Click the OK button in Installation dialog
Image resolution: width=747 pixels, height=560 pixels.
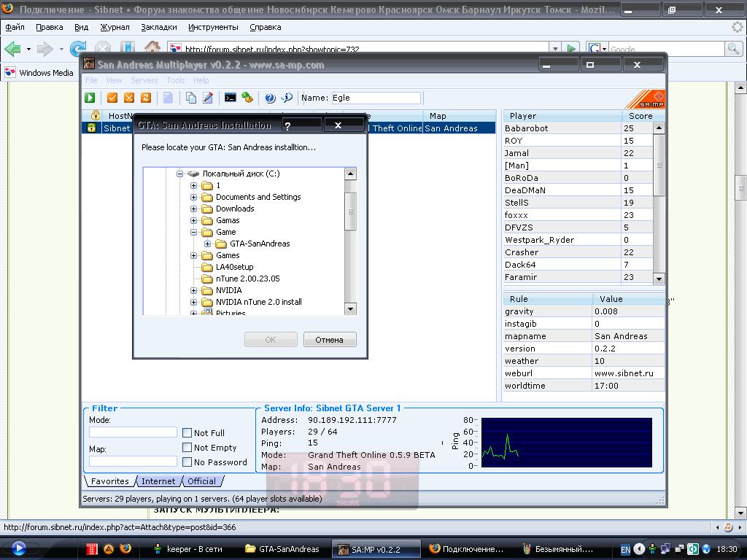(271, 340)
